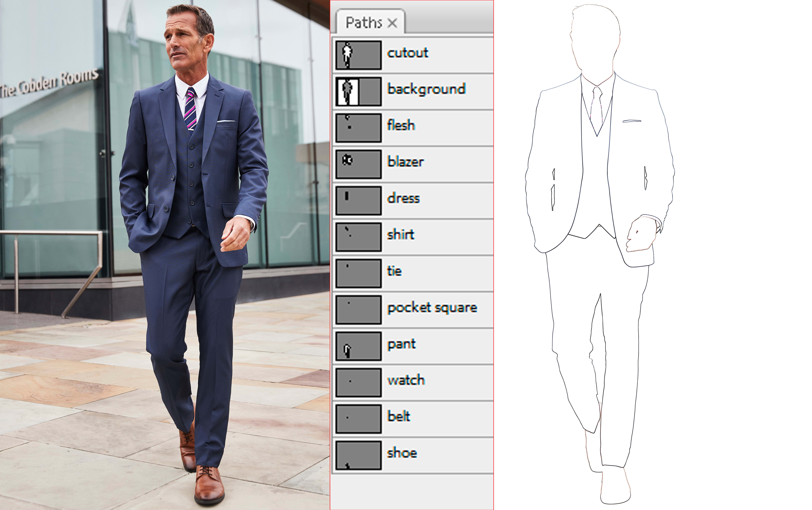Select the shoe path thumbnail
Image resolution: width=812 pixels, height=510 pixels.
coord(359,455)
